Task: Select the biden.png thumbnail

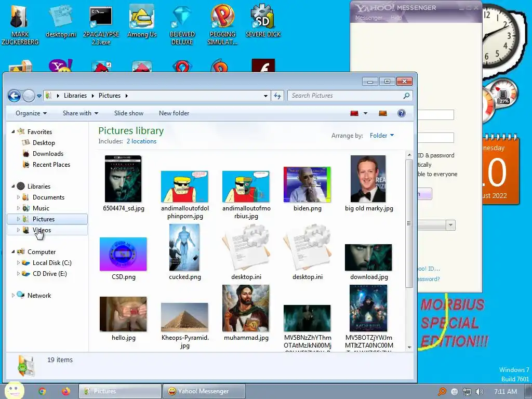Action: [x=307, y=184]
